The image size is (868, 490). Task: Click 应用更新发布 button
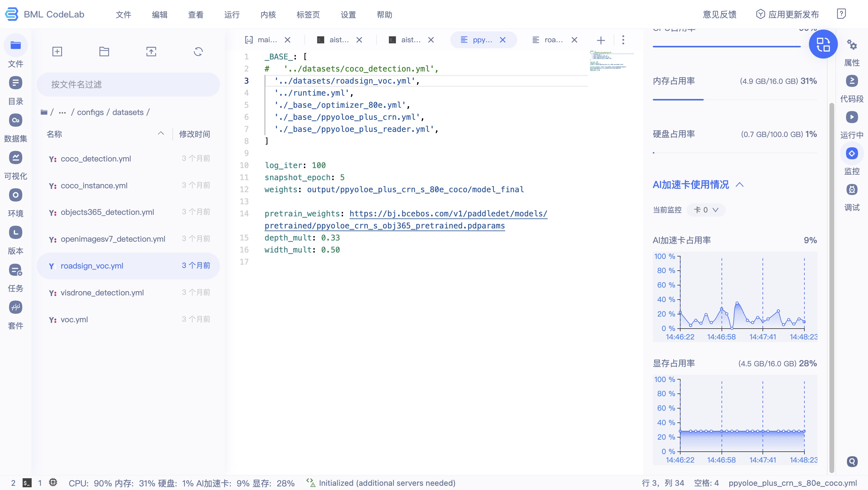(x=788, y=14)
